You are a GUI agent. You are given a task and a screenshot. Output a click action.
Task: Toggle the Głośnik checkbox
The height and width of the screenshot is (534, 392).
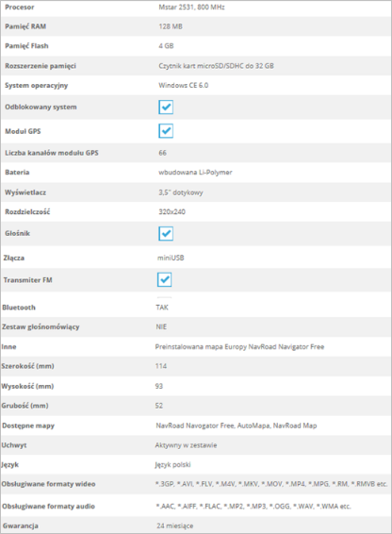coord(166,233)
